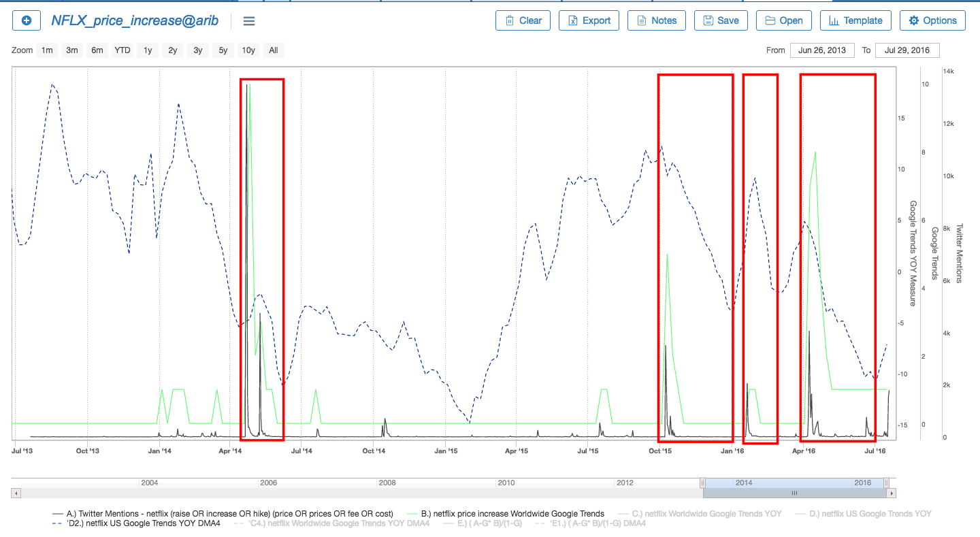This screenshot has height=537, width=980.
Task: Open the Template chooser
Action: click(855, 20)
